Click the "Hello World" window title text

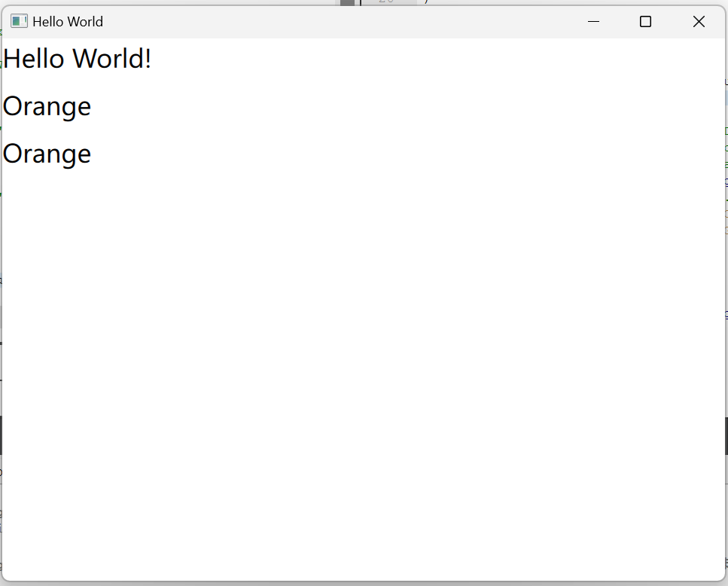click(68, 22)
